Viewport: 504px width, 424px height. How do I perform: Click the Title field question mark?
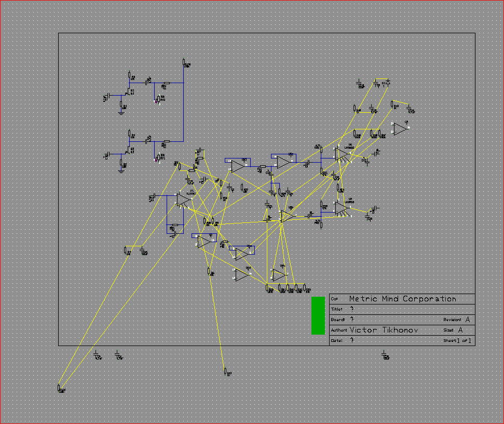click(351, 309)
